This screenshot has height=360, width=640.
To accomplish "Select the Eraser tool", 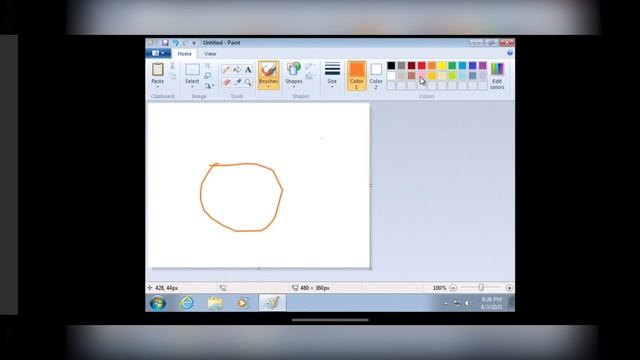I will (226, 82).
